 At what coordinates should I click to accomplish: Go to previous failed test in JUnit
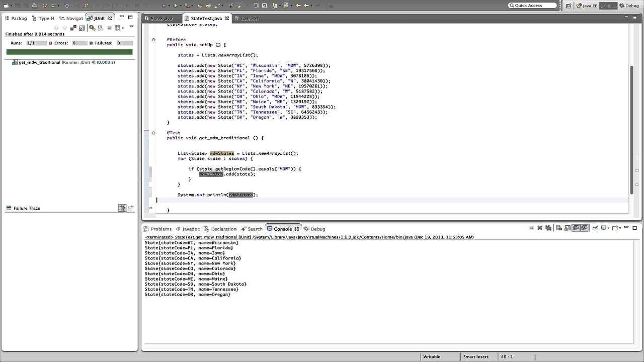64,28
